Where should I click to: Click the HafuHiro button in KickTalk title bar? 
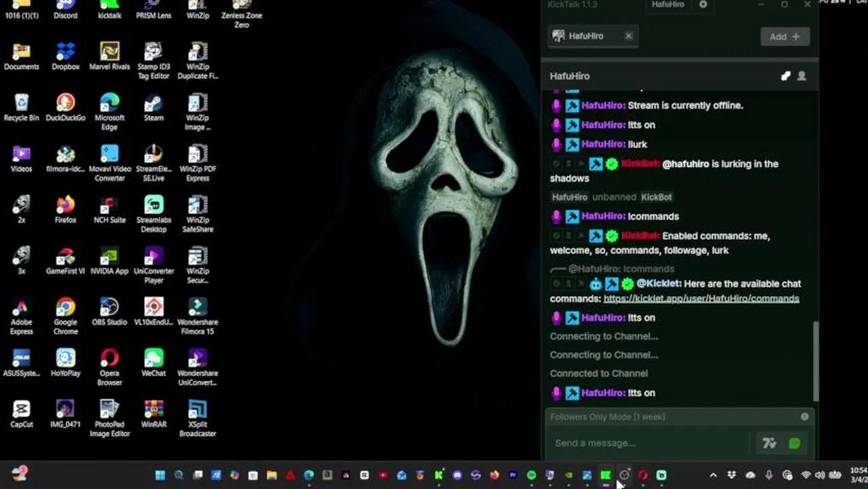click(668, 4)
